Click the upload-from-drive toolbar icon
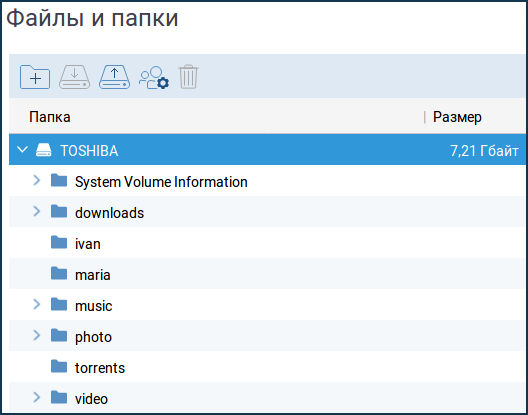This screenshot has height=415, width=528. 114,77
